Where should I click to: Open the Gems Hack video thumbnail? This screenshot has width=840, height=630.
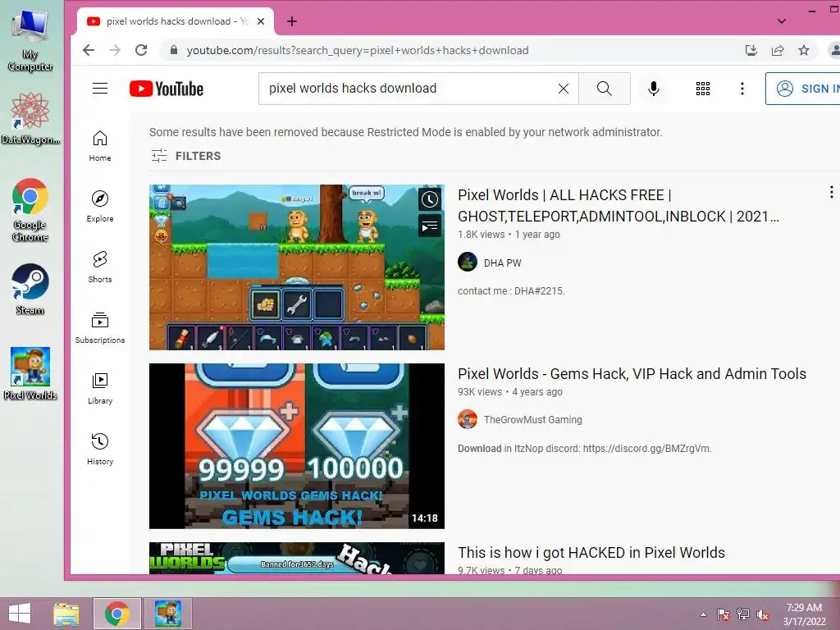click(x=297, y=446)
